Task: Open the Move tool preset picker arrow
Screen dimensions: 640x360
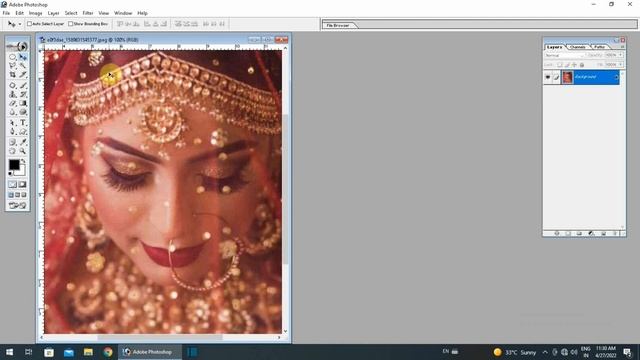Action: (x=20, y=24)
